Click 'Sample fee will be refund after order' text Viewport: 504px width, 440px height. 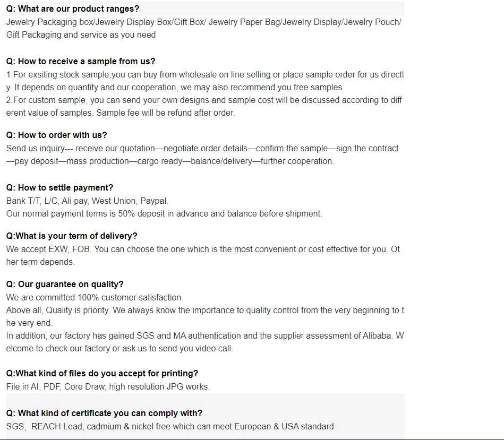click(x=165, y=113)
